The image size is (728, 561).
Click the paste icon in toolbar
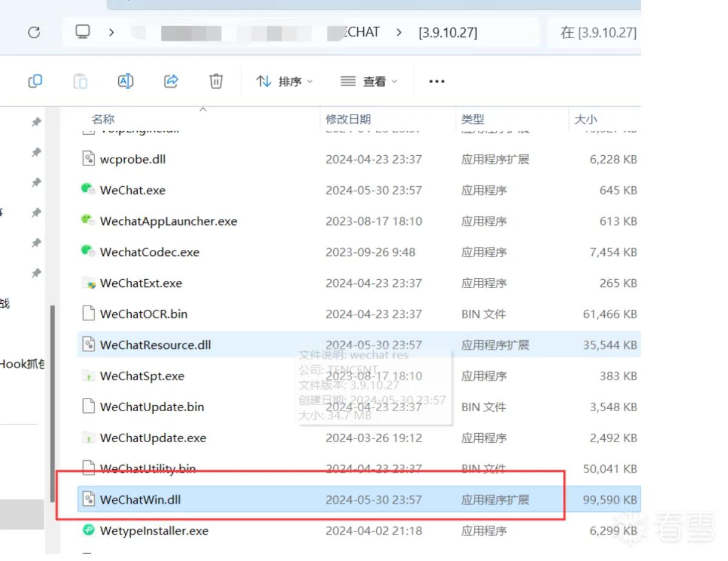pos(80,81)
